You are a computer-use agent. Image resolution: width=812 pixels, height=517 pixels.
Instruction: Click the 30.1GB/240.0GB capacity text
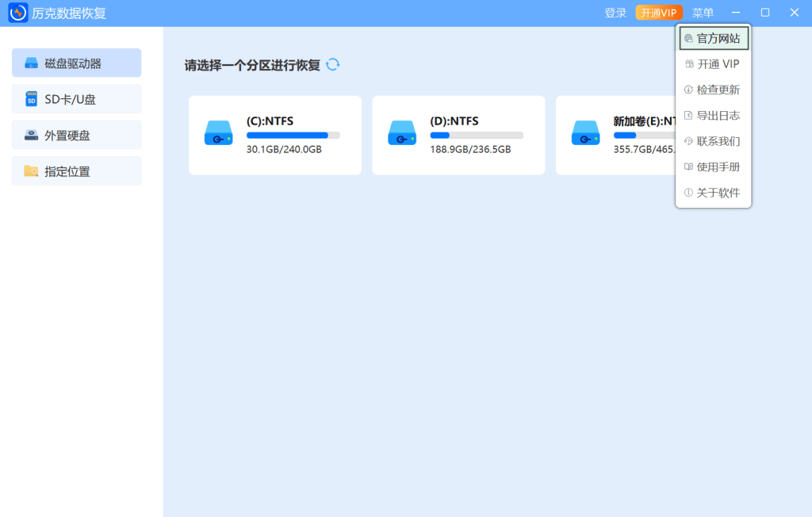284,149
